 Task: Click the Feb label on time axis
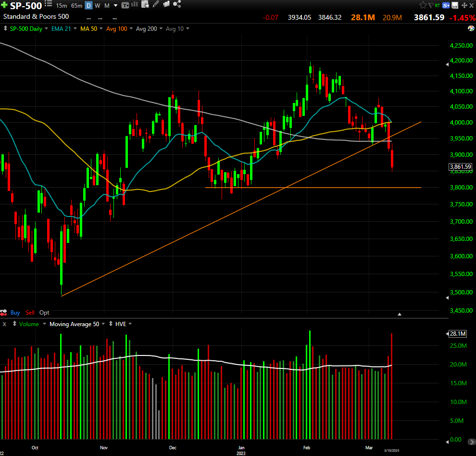coord(307,447)
